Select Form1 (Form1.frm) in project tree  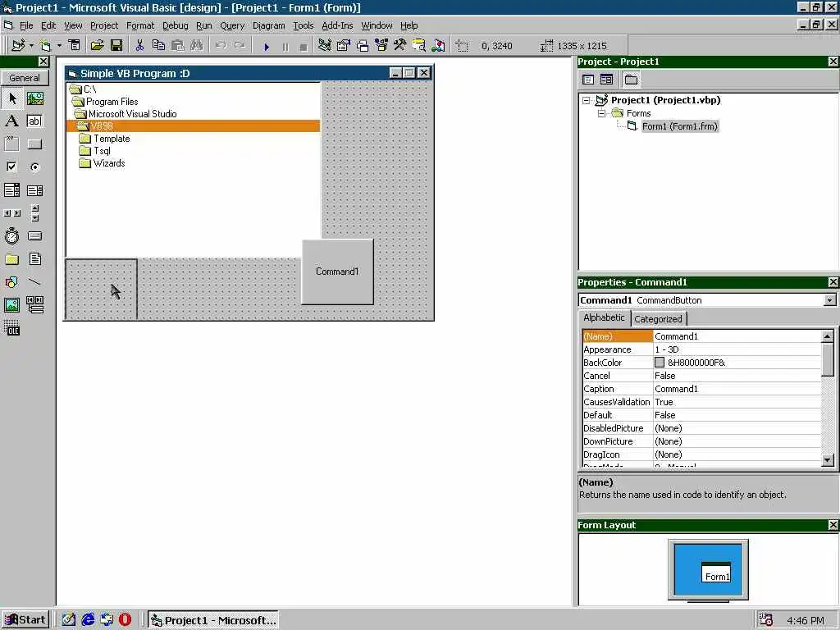point(680,126)
